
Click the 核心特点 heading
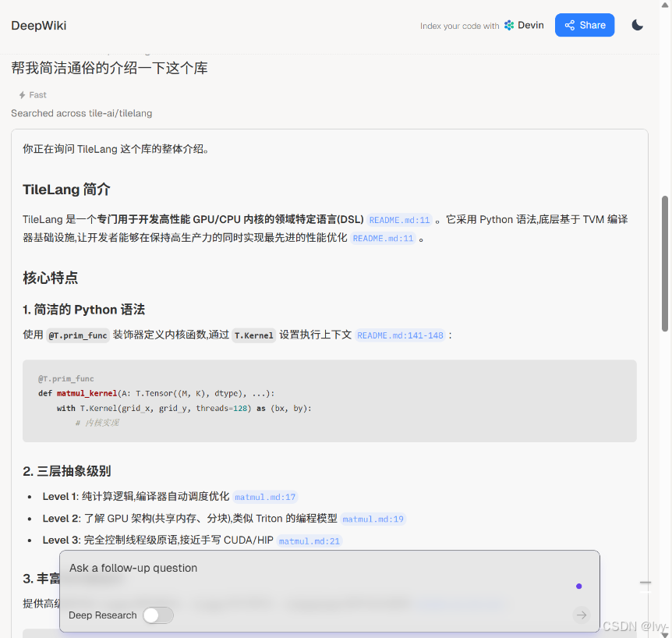[50, 278]
